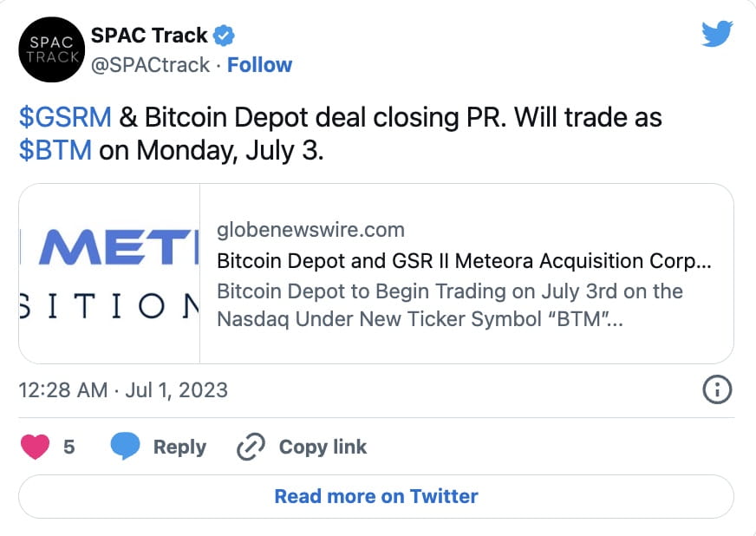
Task: Click the blue verified badge
Action: [225, 36]
